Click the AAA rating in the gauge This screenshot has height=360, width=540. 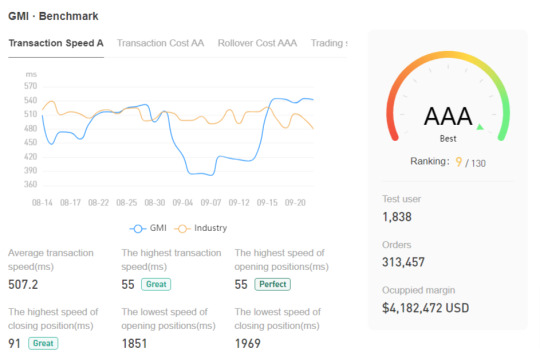448,116
